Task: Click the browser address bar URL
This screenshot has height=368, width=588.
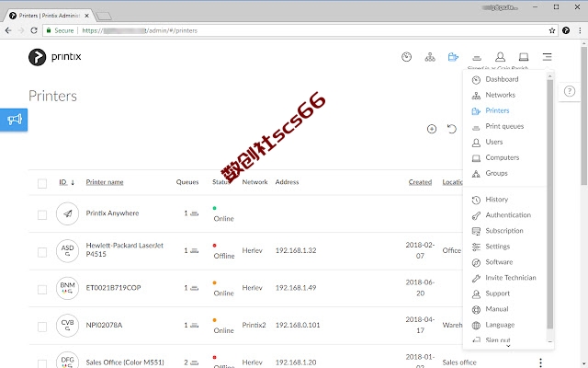Action: click(140, 30)
